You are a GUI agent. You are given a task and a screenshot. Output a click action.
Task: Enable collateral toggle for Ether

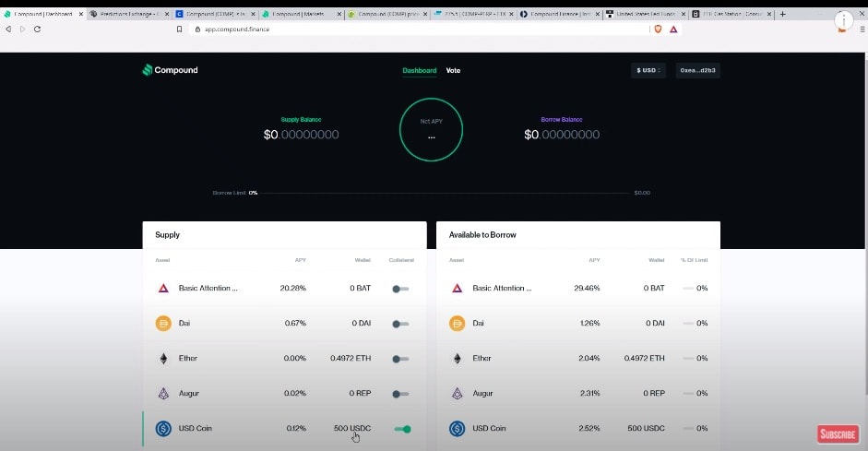click(x=400, y=359)
